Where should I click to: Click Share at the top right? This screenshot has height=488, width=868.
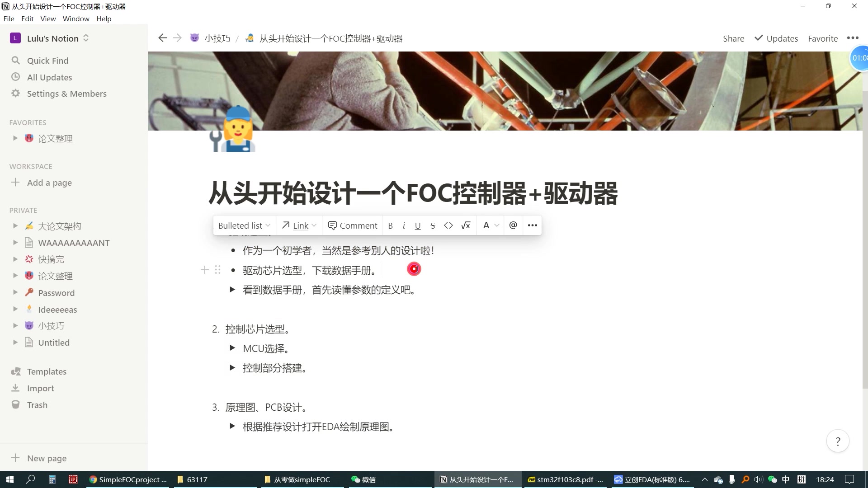(733, 38)
